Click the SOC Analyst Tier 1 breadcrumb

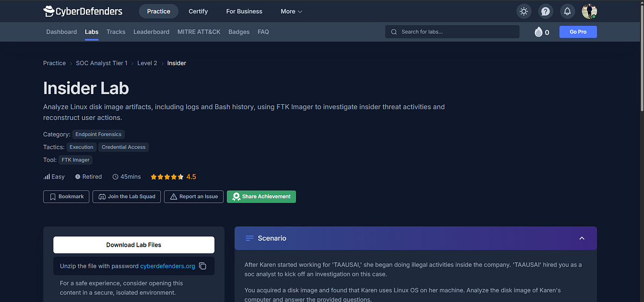pos(102,63)
